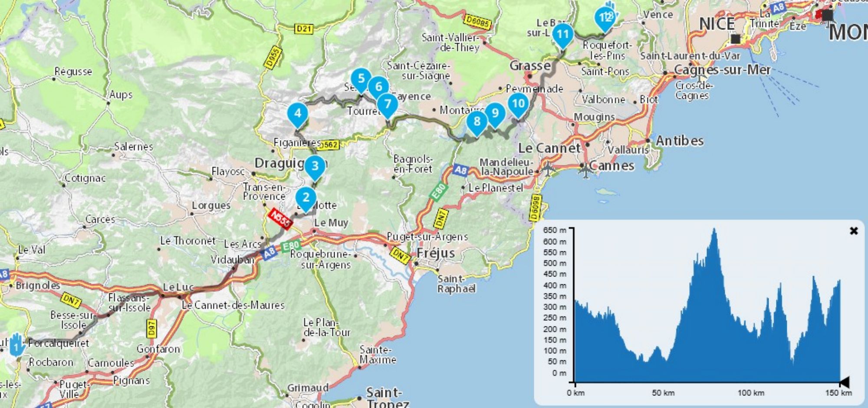Click waypoint marker 1 near Forcalqueiret

coord(16,346)
